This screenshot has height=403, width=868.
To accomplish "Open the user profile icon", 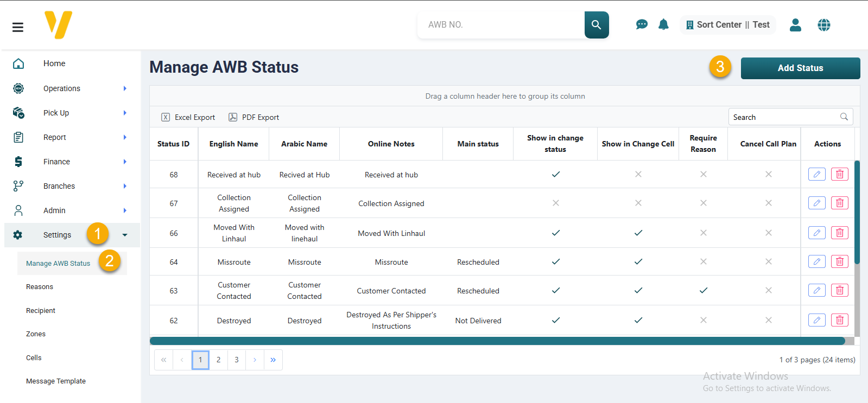I will (795, 25).
